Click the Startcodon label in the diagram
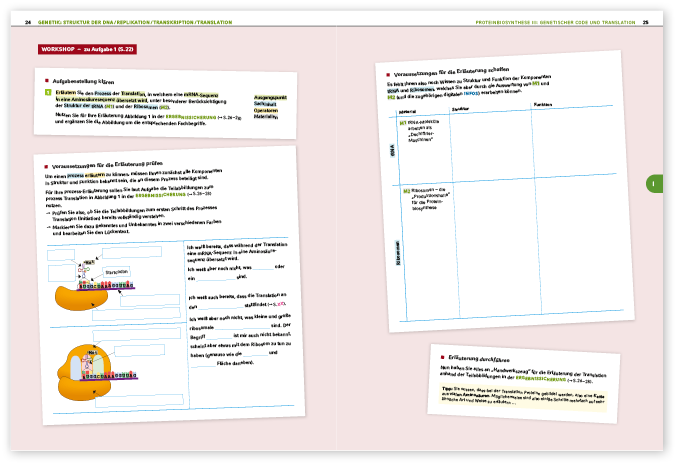 coord(119,271)
